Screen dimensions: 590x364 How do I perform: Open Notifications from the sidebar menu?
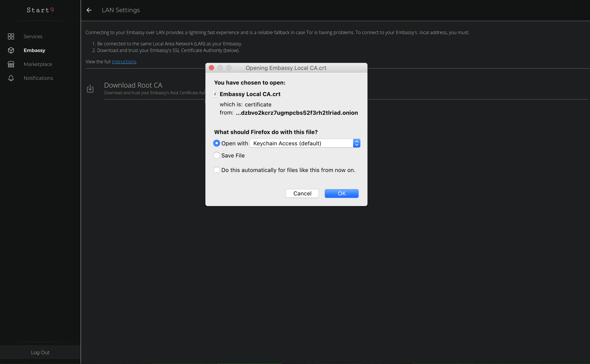click(38, 78)
